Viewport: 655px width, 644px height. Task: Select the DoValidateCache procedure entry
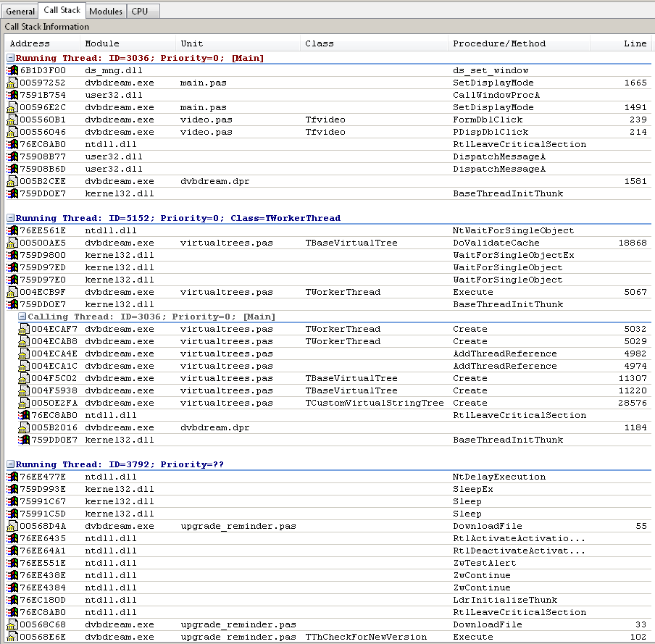tap(496, 243)
